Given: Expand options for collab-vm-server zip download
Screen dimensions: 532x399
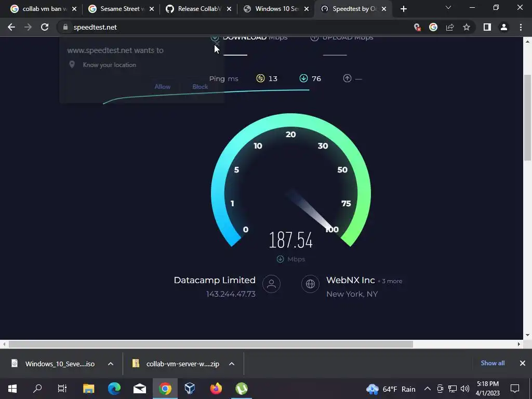Looking at the screenshot, I should pyautogui.click(x=232, y=364).
